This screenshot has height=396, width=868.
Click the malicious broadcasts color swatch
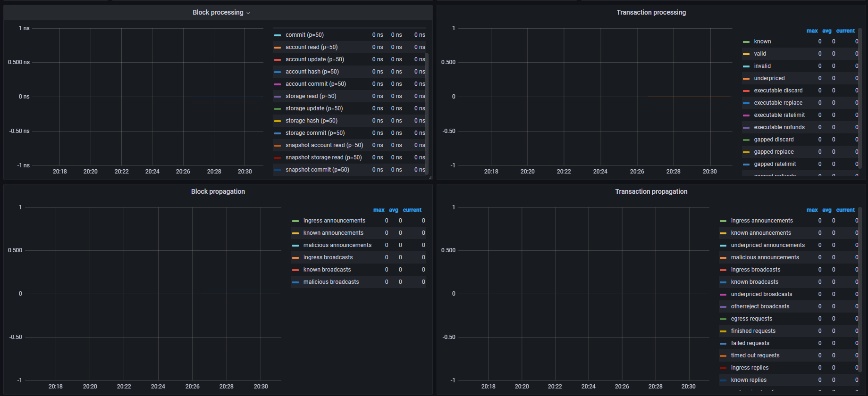click(295, 282)
